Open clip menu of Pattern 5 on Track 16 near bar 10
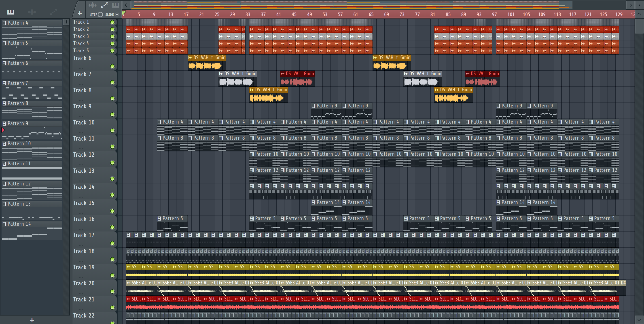The image size is (644, 324). [159, 219]
